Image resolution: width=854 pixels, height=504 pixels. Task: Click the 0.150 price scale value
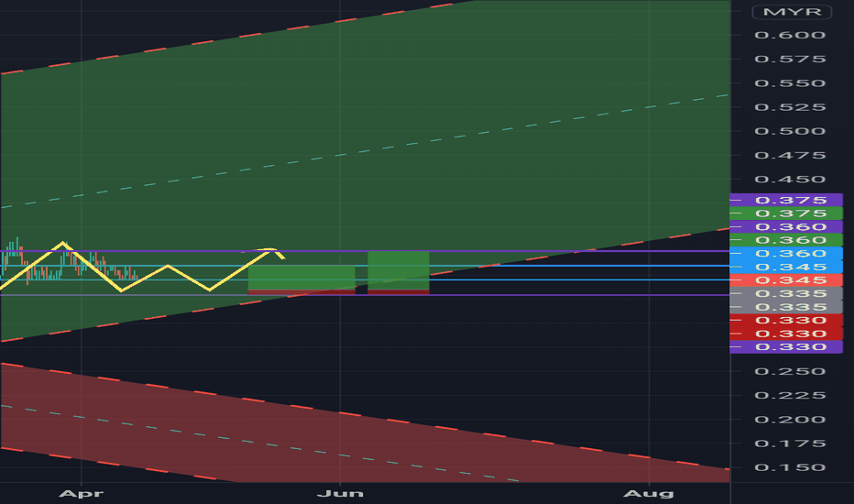790,467
